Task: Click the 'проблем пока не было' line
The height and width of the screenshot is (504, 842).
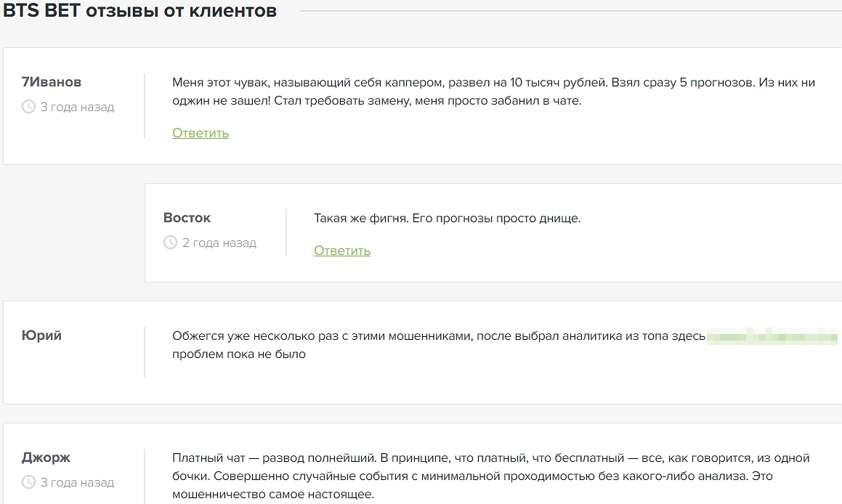Action: pyautogui.click(x=239, y=354)
